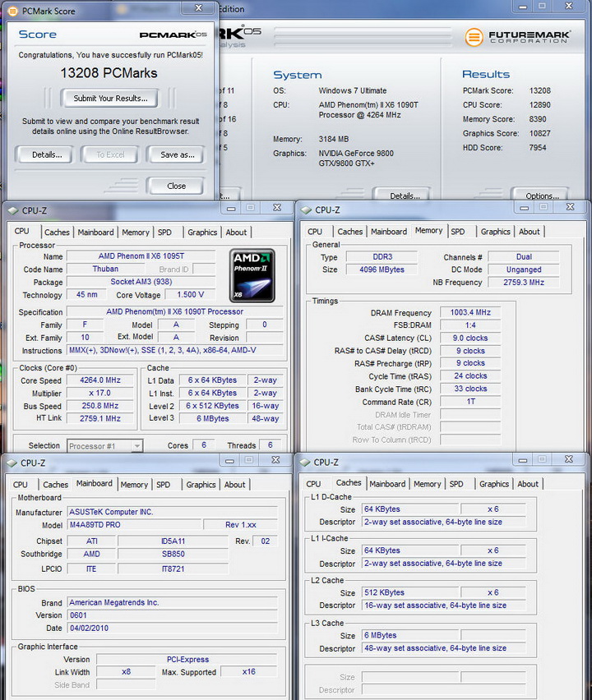This screenshot has height=700, width=592.
Task: Click the Multiplier value x 17.0
Action: pyautogui.click(x=100, y=393)
